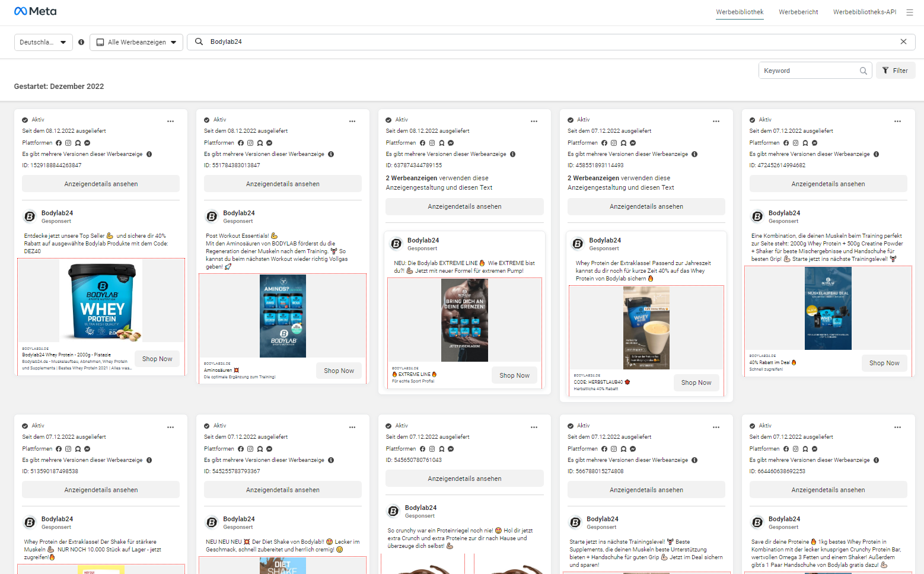Click versions info icon for ad 472452614994682
Viewport: 924px width, 574px height.
pyautogui.click(x=877, y=154)
